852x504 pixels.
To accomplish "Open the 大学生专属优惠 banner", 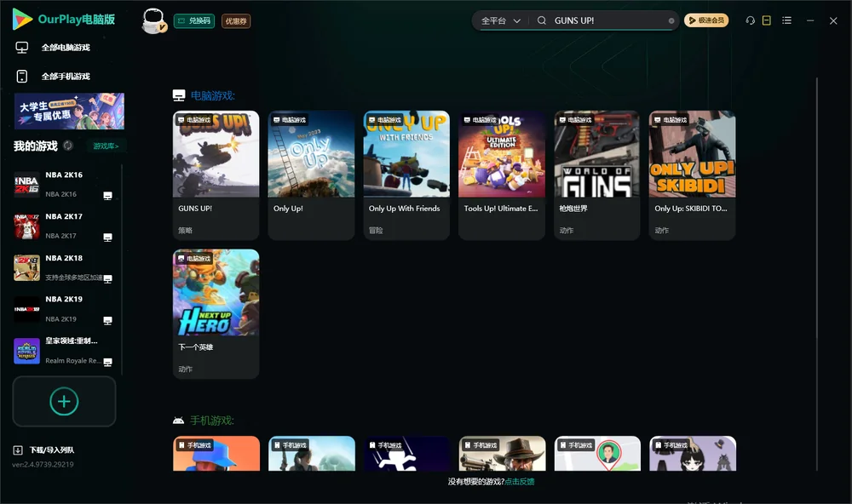I will pos(70,111).
